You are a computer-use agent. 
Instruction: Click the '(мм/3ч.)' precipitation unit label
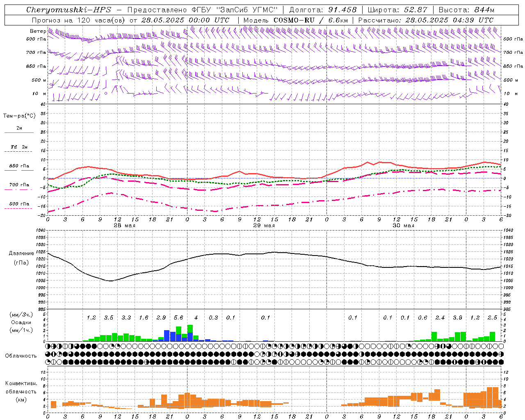(21, 315)
